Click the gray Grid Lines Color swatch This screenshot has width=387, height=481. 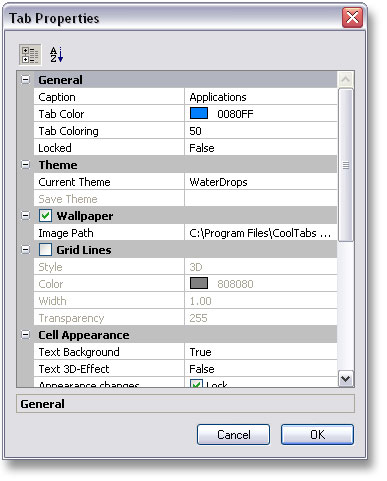pos(199,283)
